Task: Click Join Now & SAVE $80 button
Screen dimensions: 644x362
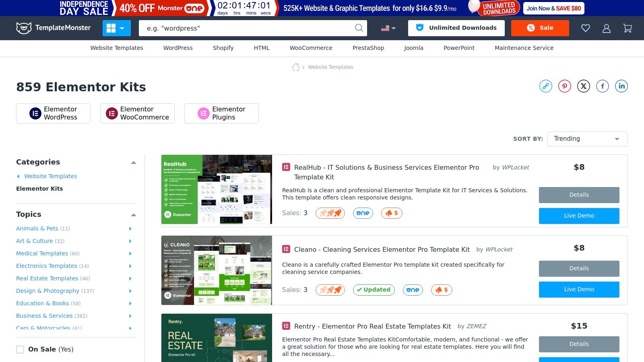Action: point(554,8)
